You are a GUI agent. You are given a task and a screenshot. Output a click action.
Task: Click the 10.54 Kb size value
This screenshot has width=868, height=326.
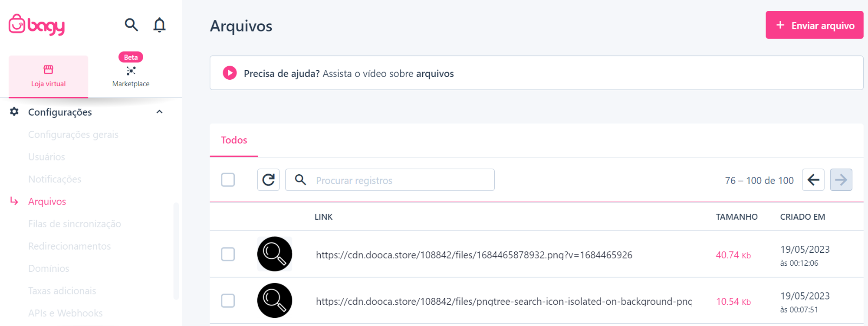click(733, 302)
